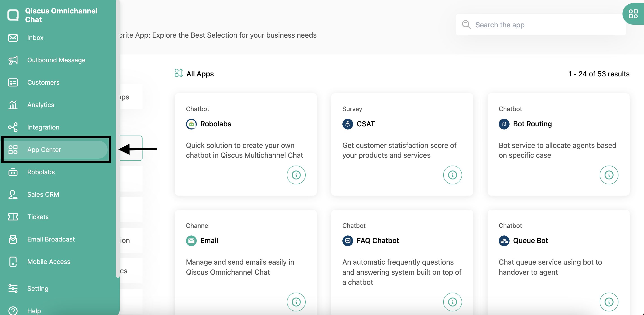Image resolution: width=644 pixels, height=315 pixels.
Task: Click the Tickets icon in sidebar
Action: point(13,217)
